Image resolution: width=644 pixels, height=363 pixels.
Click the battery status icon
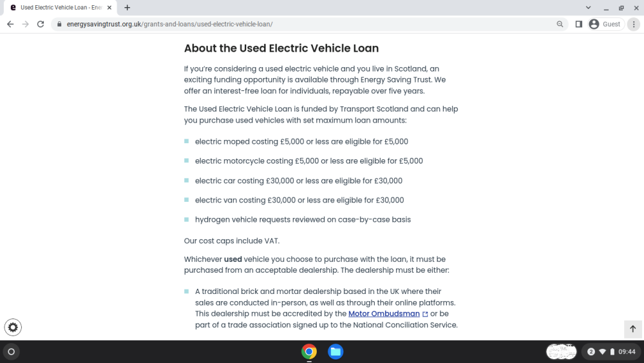click(612, 352)
